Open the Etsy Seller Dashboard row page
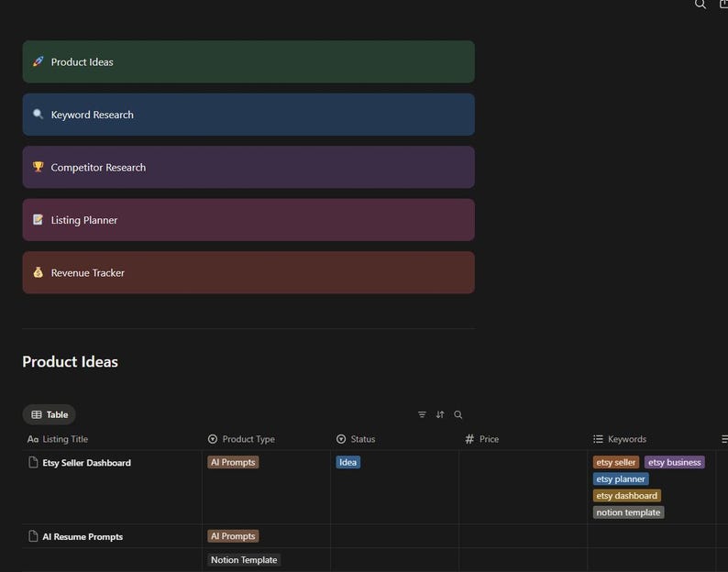Image resolution: width=728 pixels, height=572 pixels. click(x=87, y=463)
